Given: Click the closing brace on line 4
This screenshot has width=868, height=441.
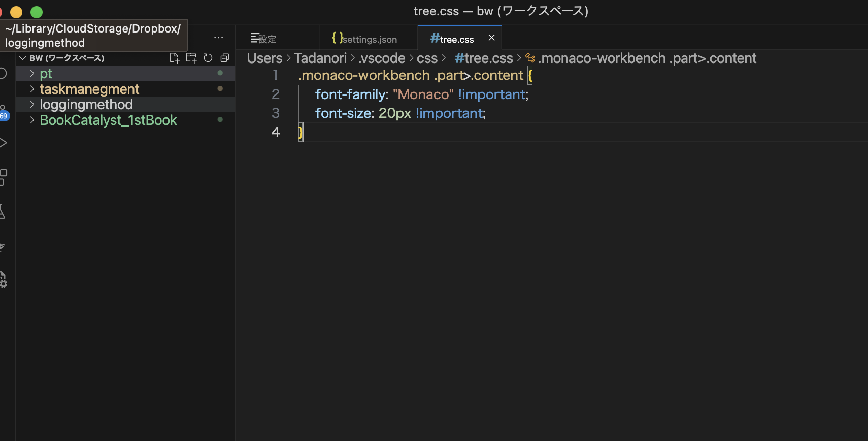Looking at the screenshot, I should [x=301, y=132].
